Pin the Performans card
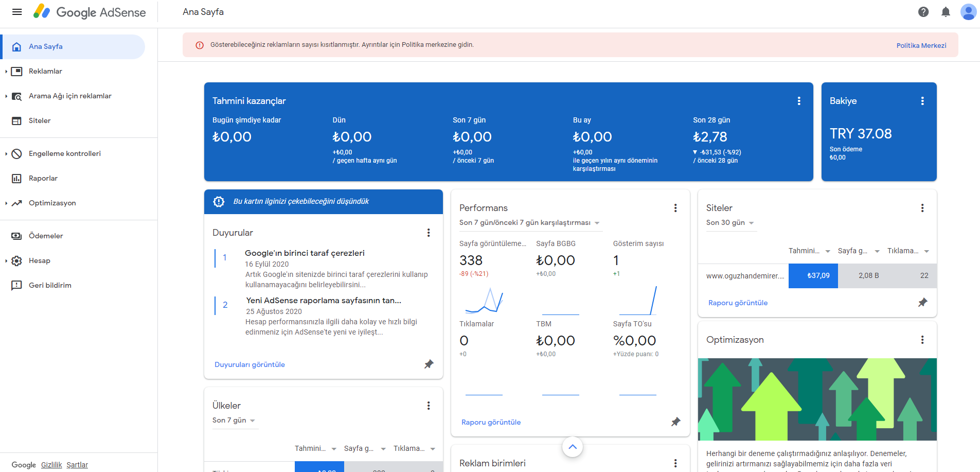This screenshot has width=980, height=472. 675,422
